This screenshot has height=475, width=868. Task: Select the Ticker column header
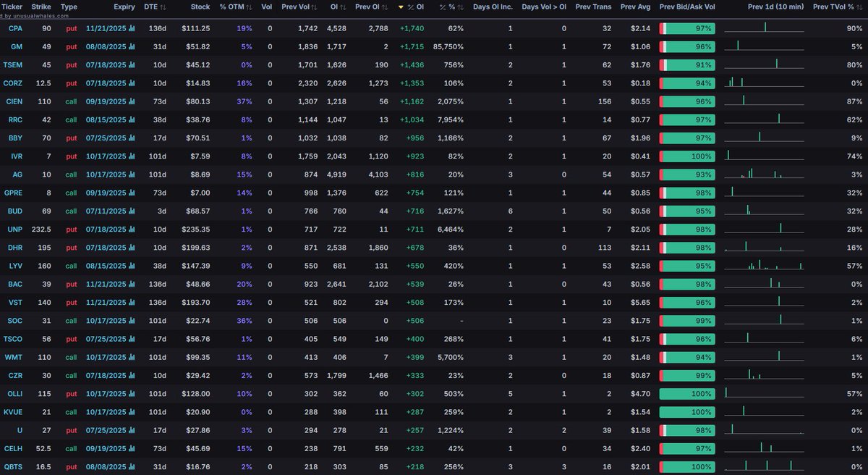(x=12, y=7)
